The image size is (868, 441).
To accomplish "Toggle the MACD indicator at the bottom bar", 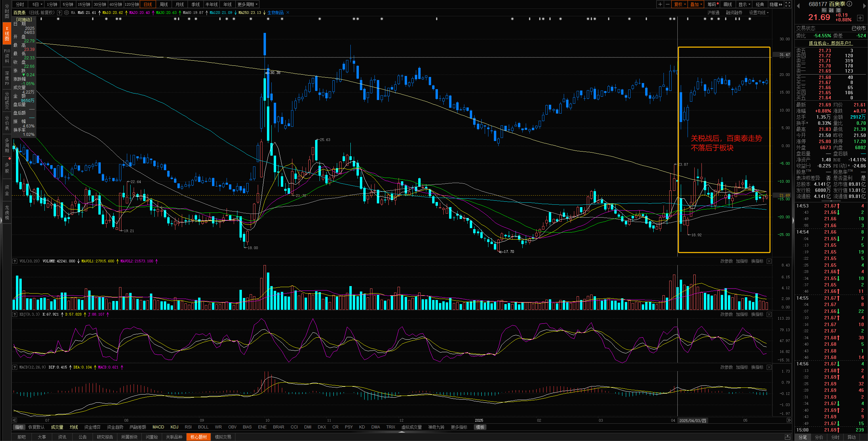I will [x=158, y=427].
